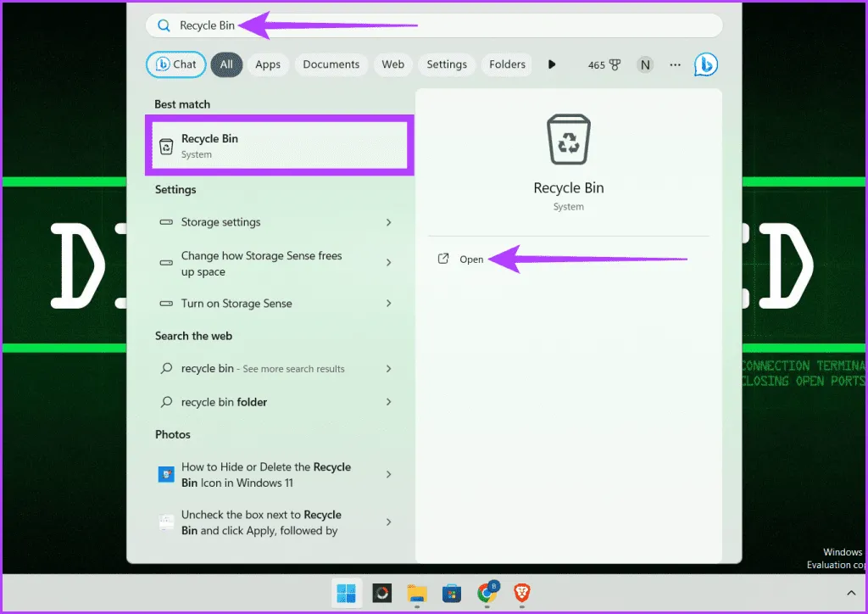This screenshot has width=868, height=614.
Task: Click the N user account avatar
Action: (645, 64)
